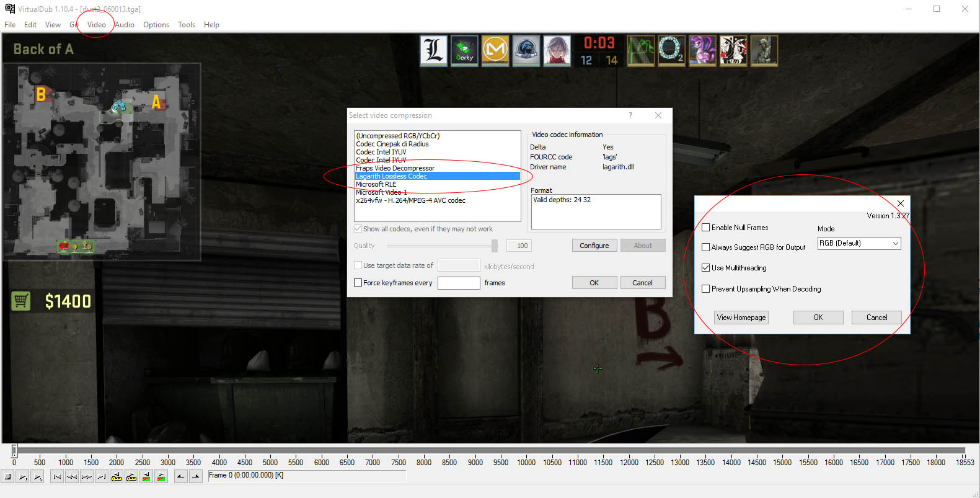
Task: Click the About button
Action: [x=643, y=246]
